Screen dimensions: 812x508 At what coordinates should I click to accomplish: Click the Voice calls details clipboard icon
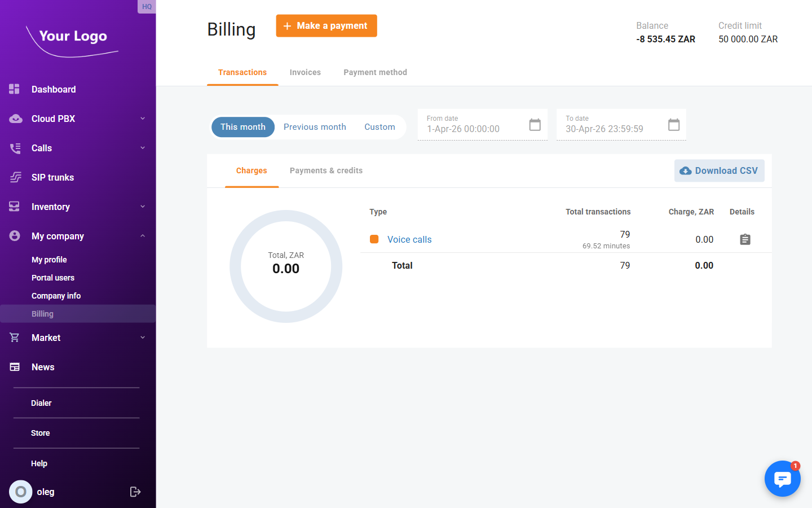click(745, 239)
